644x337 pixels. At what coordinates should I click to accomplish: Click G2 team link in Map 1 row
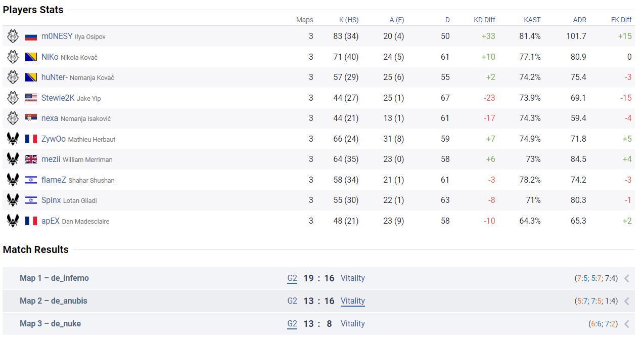[292, 278]
